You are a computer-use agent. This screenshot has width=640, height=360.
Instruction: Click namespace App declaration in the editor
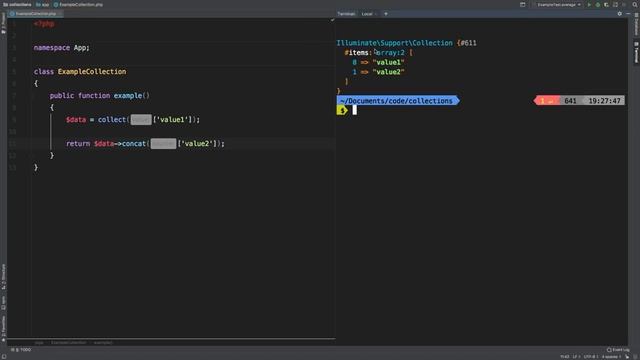[x=61, y=48]
